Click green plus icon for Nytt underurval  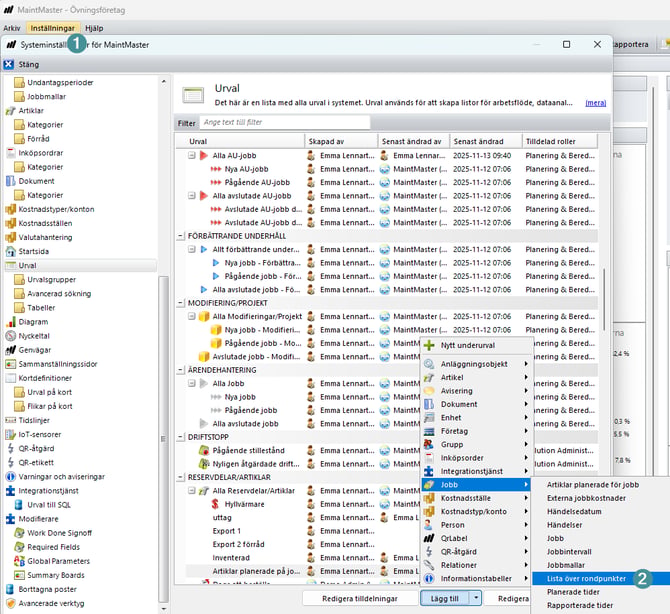coord(429,345)
